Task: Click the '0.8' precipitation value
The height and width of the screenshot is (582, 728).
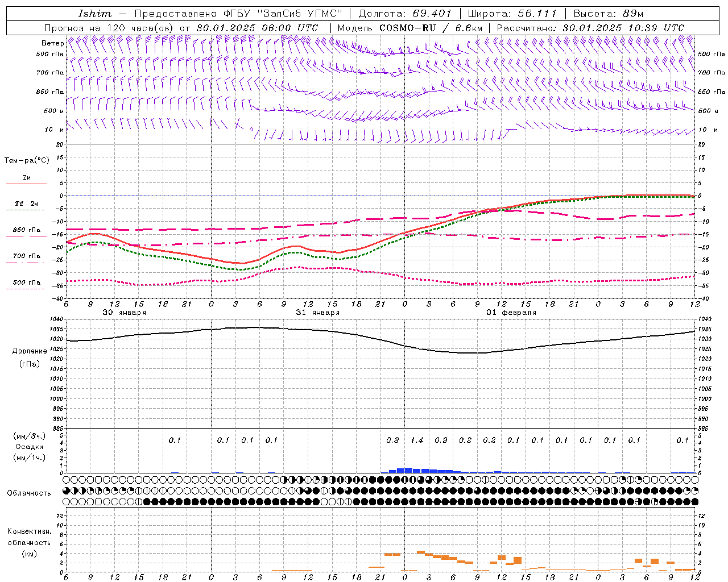Action: 392,440
